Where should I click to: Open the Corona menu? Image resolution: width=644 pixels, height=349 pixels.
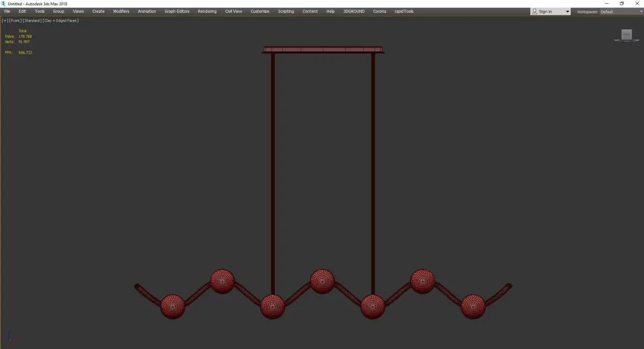[x=379, y=11]
